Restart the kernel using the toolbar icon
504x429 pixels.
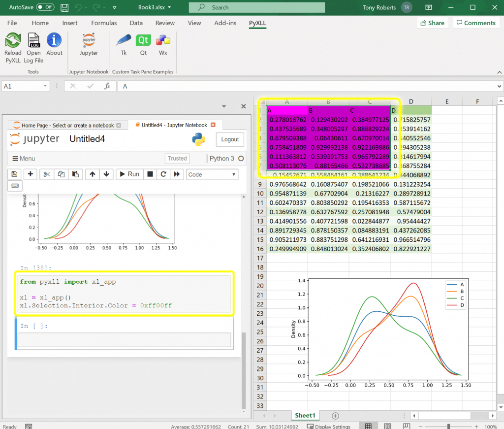(x=163, y=174)
